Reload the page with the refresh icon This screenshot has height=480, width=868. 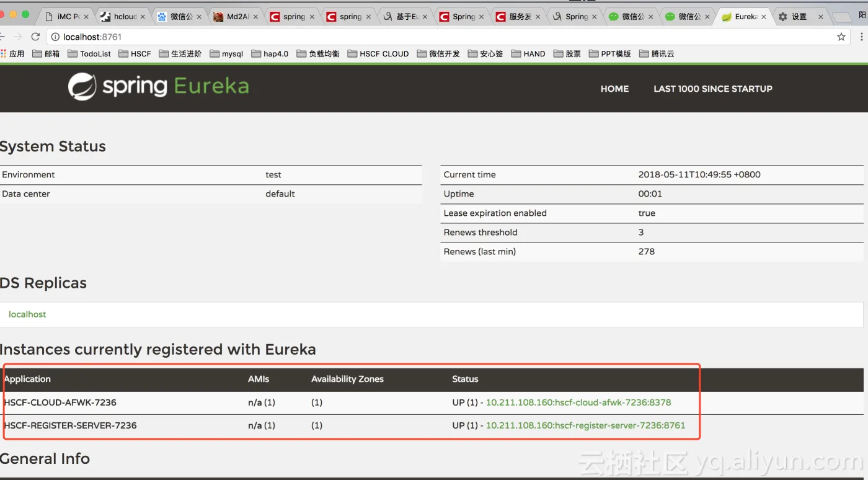[35, 37]
